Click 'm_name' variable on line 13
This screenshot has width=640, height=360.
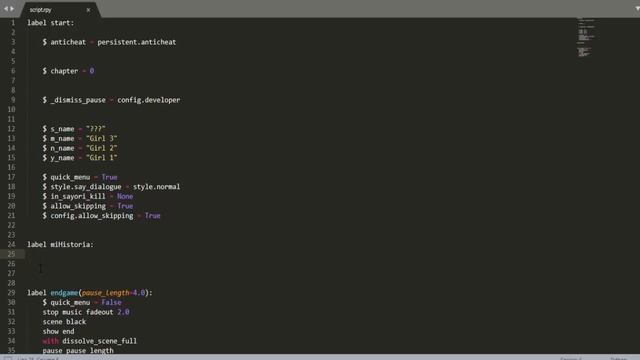62,138
